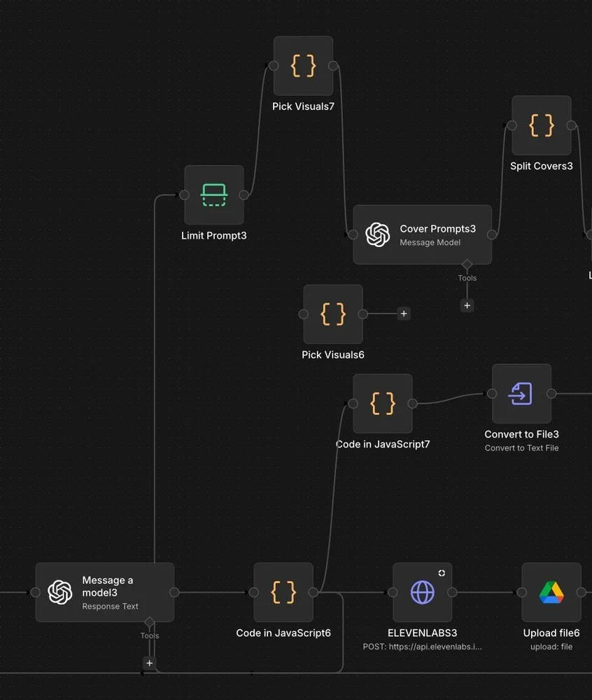The image size is (592, 700).
Task: Click the spinner status icon on ELEVENLABS3 node
Action: (x=442, y=573)
